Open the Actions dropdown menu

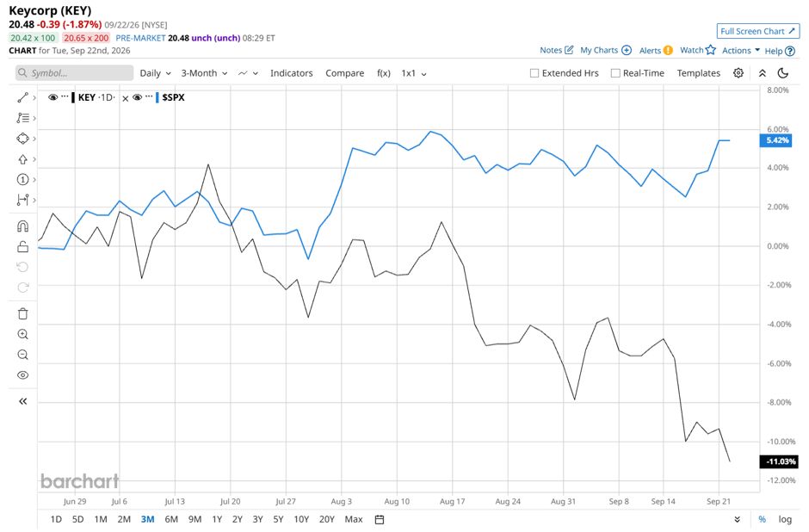pyautogui.click(x=741, y=50)
